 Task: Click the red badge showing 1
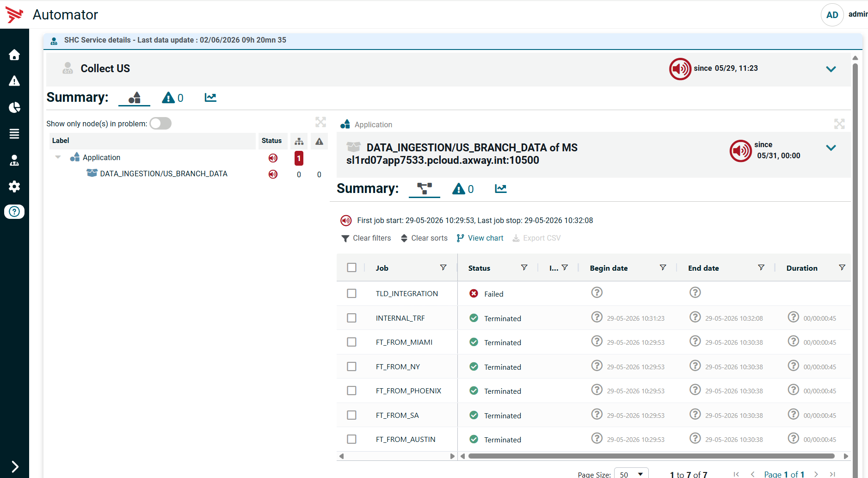(299, 158)
